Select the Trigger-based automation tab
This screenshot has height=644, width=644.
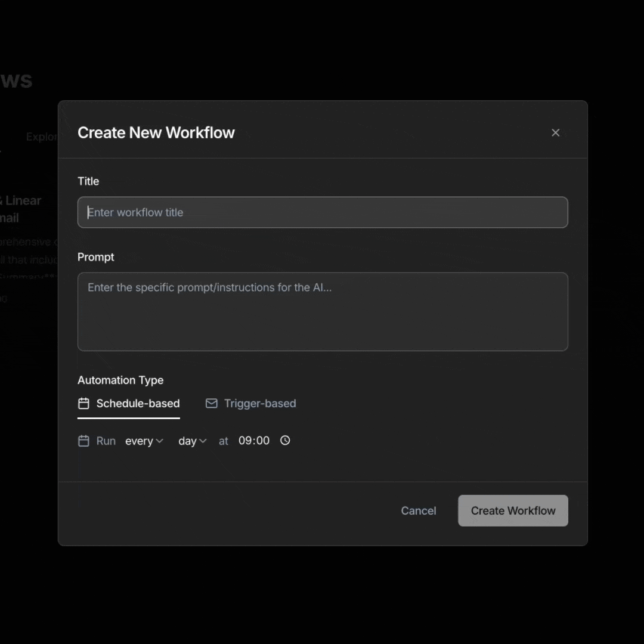(x=259, y=404)
